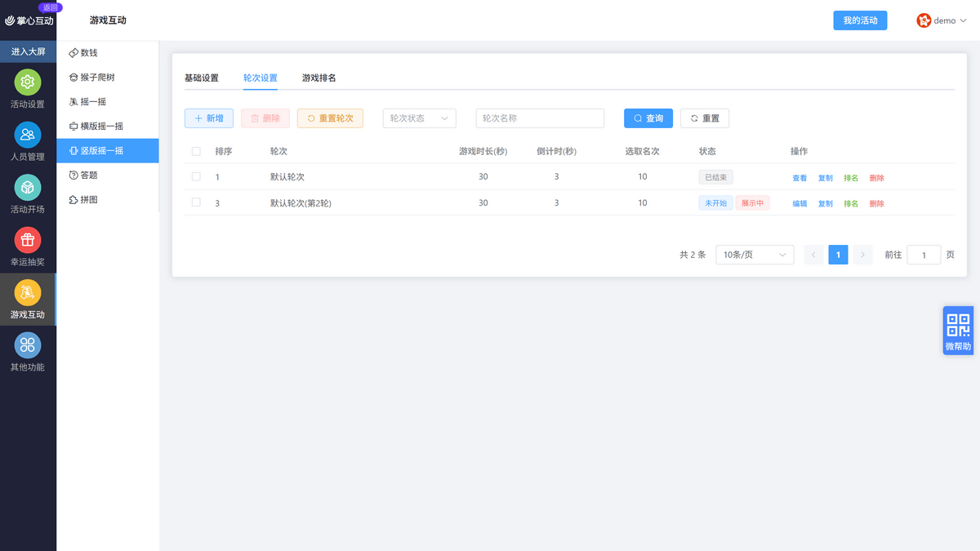The height and width of the screenshot is (551, 980).
Task: Switch to the 基础设置 tab
Action: pos(202,78)
